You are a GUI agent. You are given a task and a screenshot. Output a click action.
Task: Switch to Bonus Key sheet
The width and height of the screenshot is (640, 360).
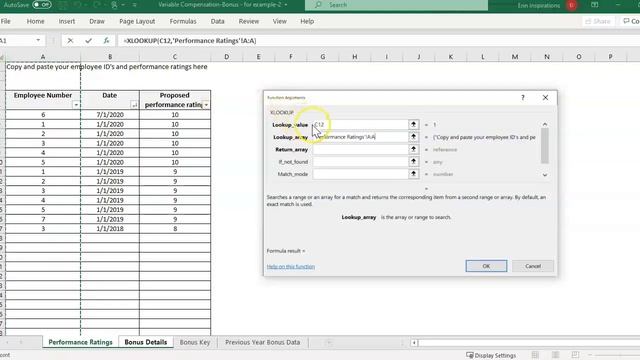(x=195, y=342)
